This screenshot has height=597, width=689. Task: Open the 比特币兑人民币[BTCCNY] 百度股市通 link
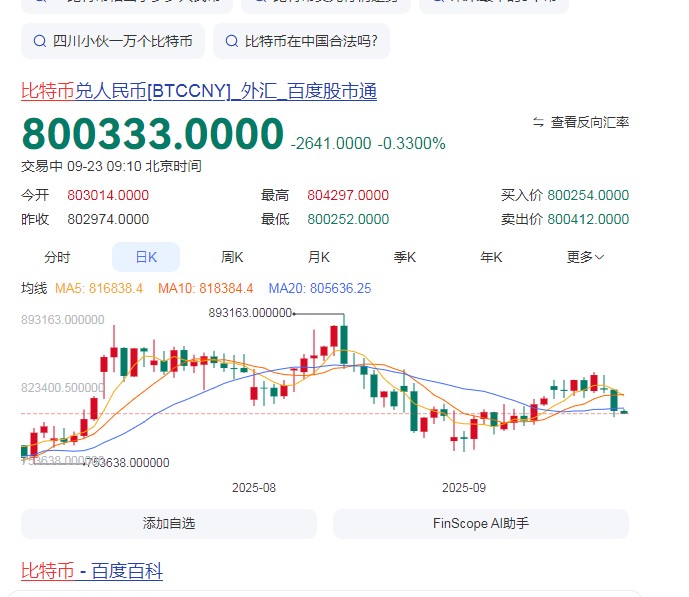(x=199, y=91)
